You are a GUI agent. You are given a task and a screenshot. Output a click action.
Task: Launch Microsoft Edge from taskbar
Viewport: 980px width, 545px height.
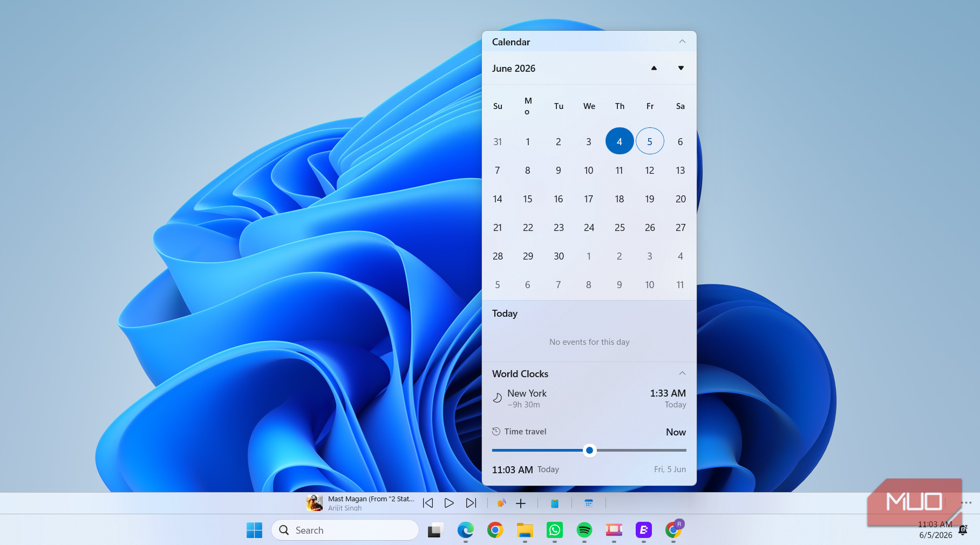[465, 530]
